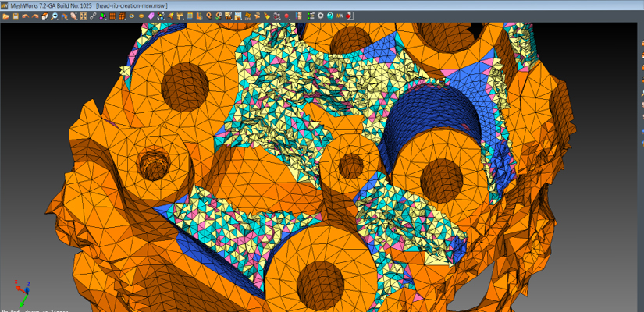
Task: Open settings with the gear icon
Action: pos(321,16)
